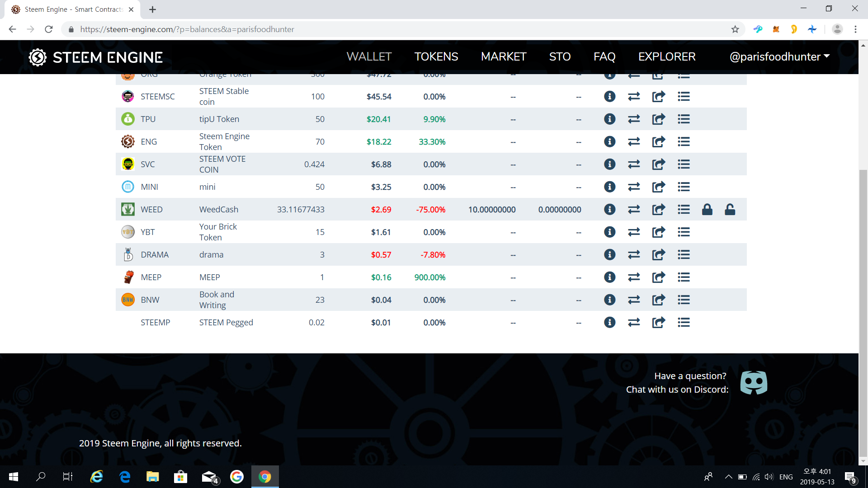Viewport: 868px width, 488px height.
Task: Click WEED balance 33.11677433
Action: click(x=301, y=210)
